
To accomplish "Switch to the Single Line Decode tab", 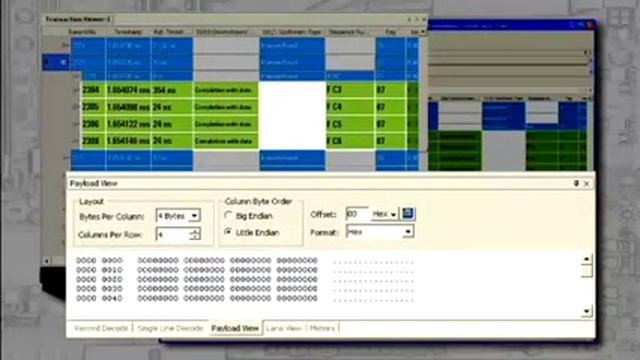I will (x=170, y=328).
